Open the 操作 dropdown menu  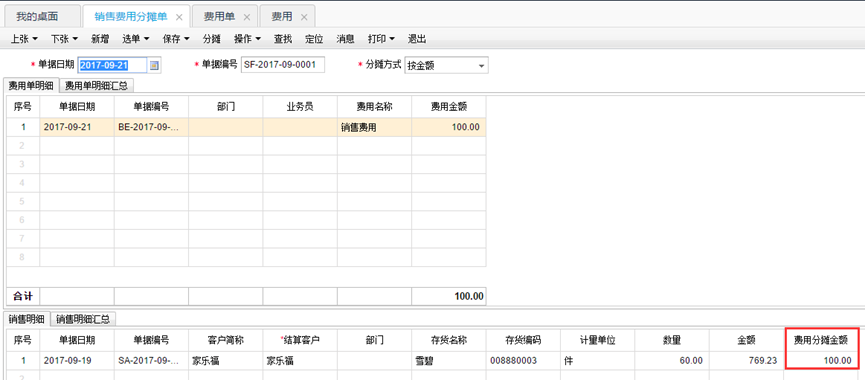tap(247, 39)
